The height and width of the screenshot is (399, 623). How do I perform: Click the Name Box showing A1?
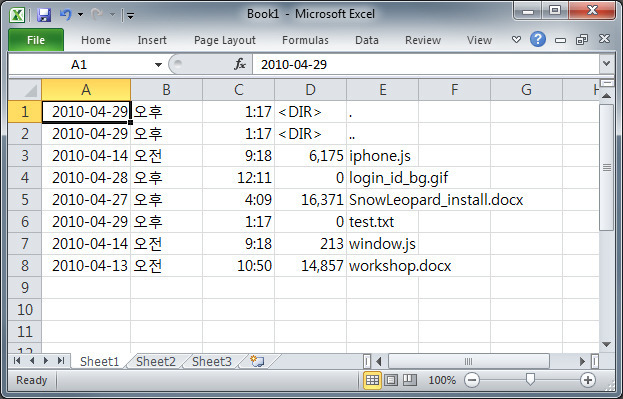pyautogui.click(x=79, y=64)
